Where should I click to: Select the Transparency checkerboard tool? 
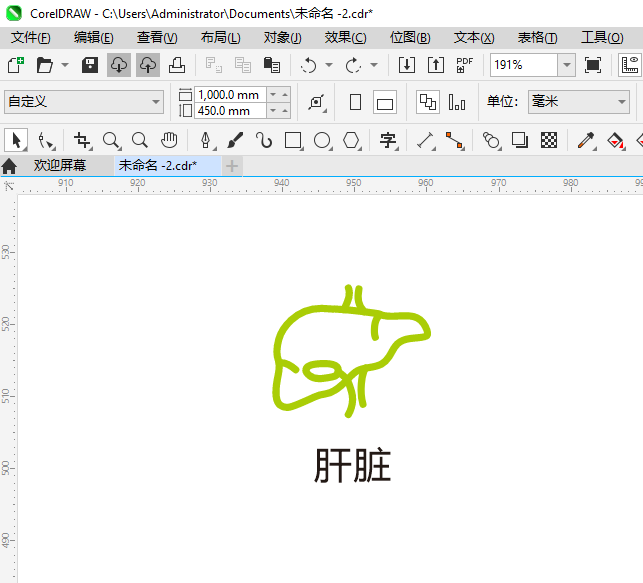point(549,140)
